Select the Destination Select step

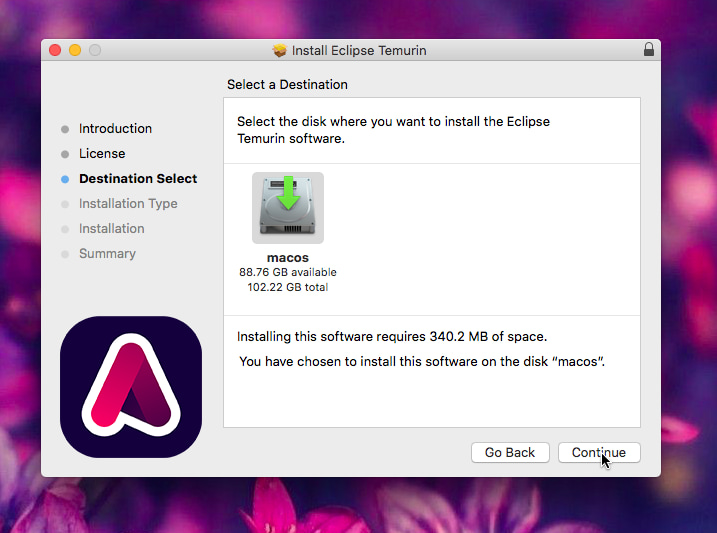pyautogui.click(x=138, y=179)
